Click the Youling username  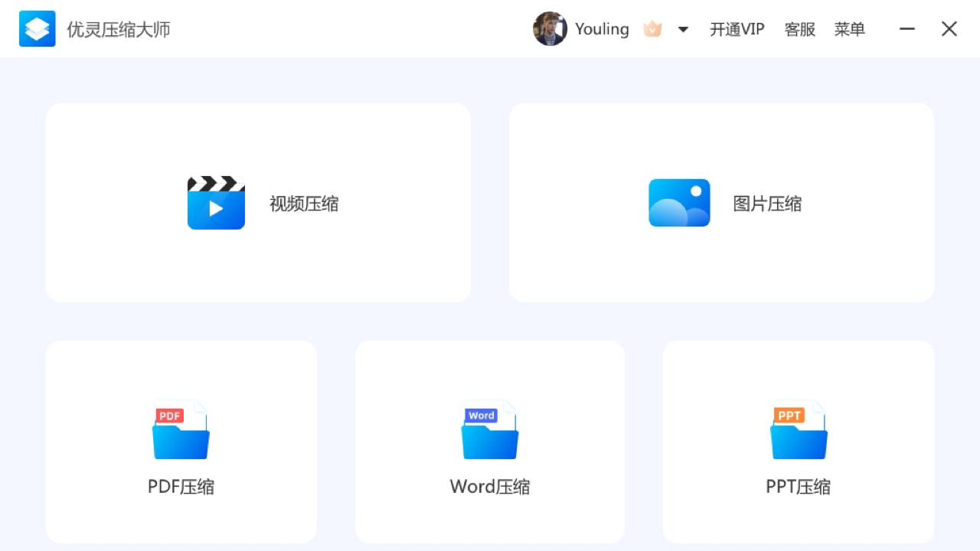(602, 28)
